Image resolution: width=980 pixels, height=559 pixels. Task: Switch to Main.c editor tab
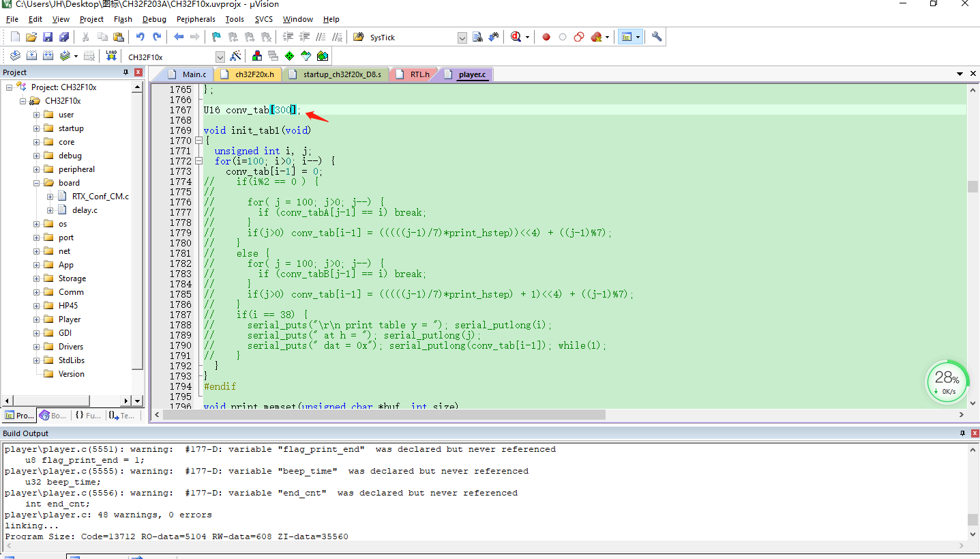tap(187, 74)
